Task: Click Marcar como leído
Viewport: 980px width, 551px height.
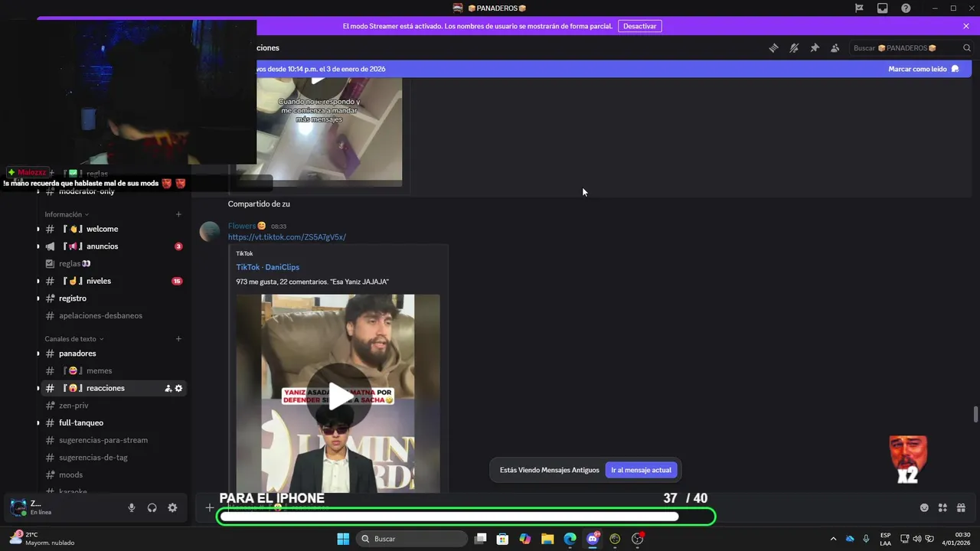Action: (x=923, y=69)
